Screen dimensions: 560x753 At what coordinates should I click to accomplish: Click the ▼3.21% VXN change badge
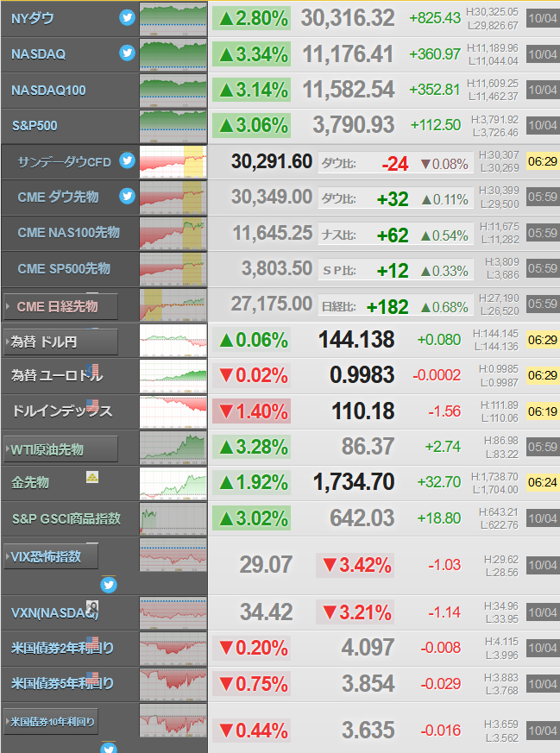pyautogui.click(x=356, y=612)
